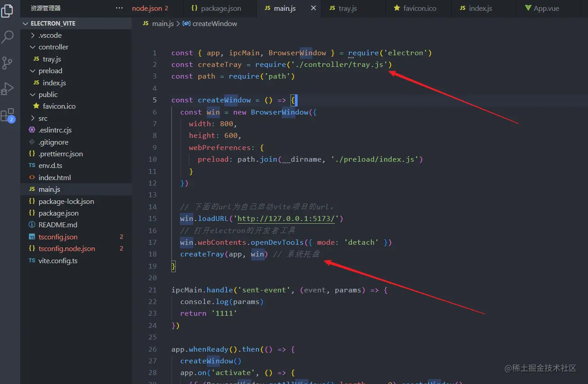The width and height of the screenshot is (588, 384).
Task: Click line number 21 in the gutter
Action: (152, 290)
